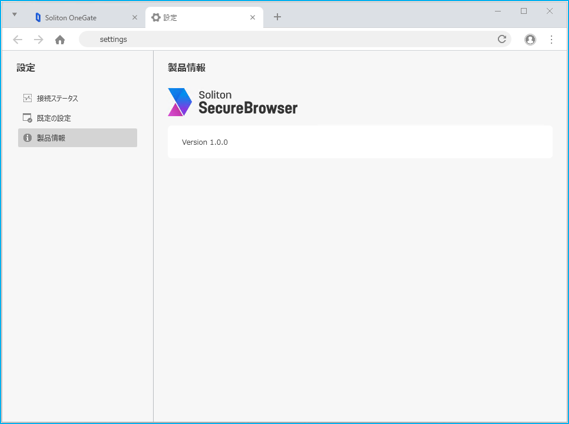Open the three-dot browser menu

point(551,39)
